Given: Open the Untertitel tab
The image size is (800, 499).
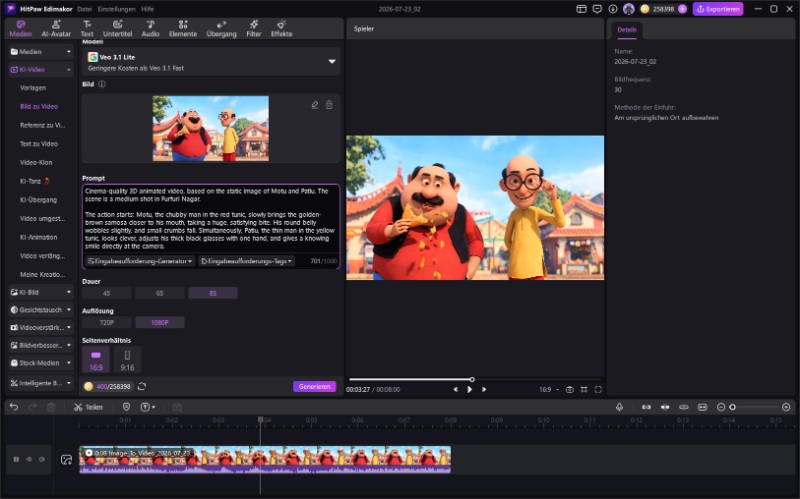Looking at the screenshot, I should click(117, 29).
